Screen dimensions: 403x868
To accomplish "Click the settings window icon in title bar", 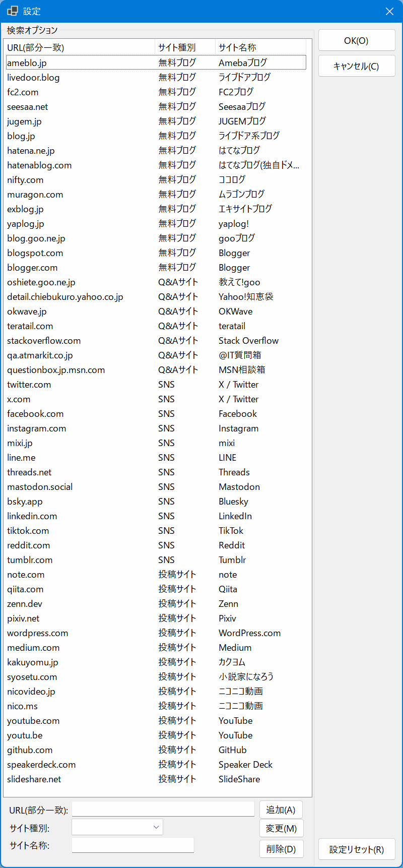I will coord(13,11).
